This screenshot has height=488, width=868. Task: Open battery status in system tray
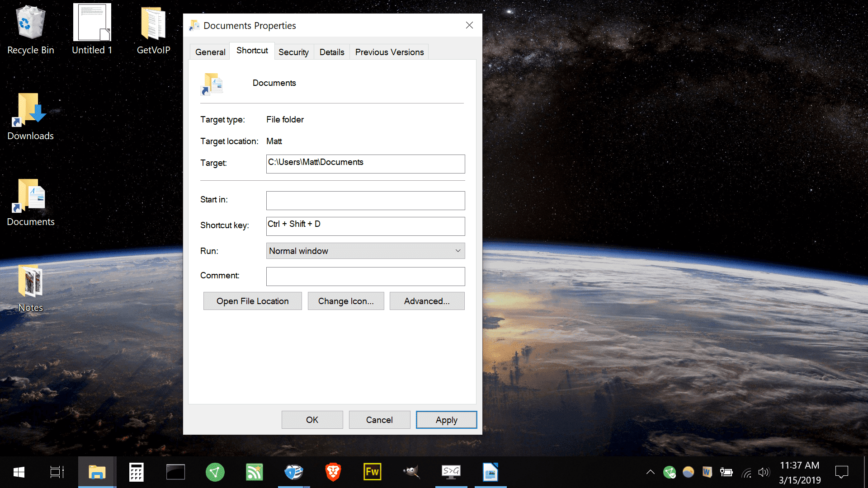(x=726, y=472)
